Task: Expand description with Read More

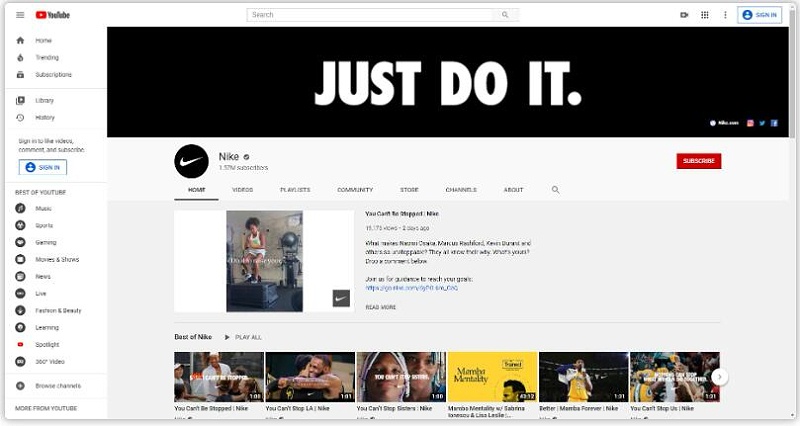Action: tap(380, 307)
